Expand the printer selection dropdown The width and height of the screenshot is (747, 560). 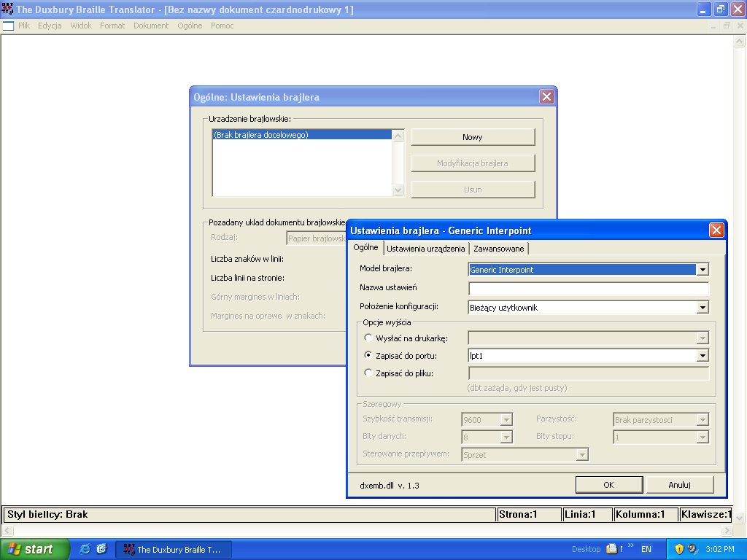click(x=703, y=338)
